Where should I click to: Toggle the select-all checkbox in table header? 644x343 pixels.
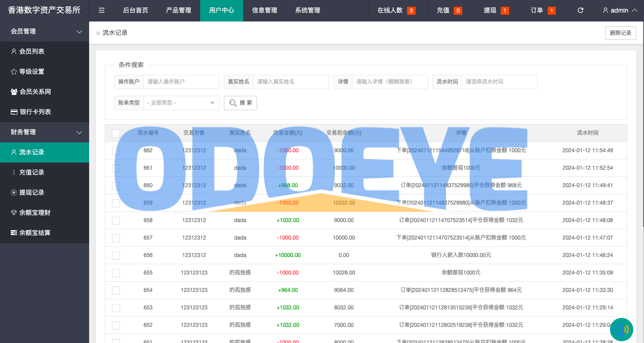(x=116, y=133)
